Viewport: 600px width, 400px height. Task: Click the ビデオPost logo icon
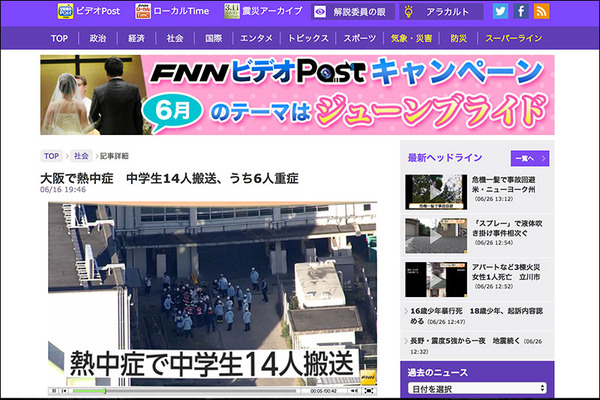(x=65, y=11)
